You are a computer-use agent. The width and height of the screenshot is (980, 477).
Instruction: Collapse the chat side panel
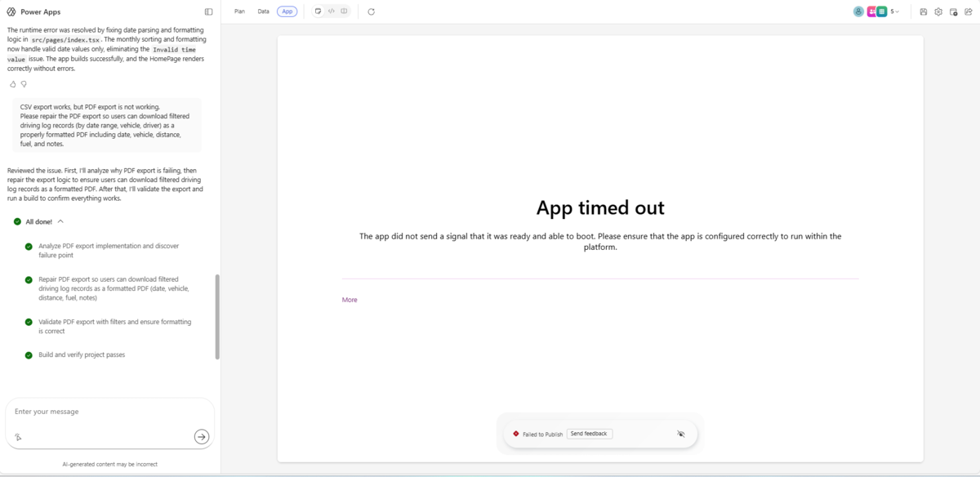(x=208, y=12)
